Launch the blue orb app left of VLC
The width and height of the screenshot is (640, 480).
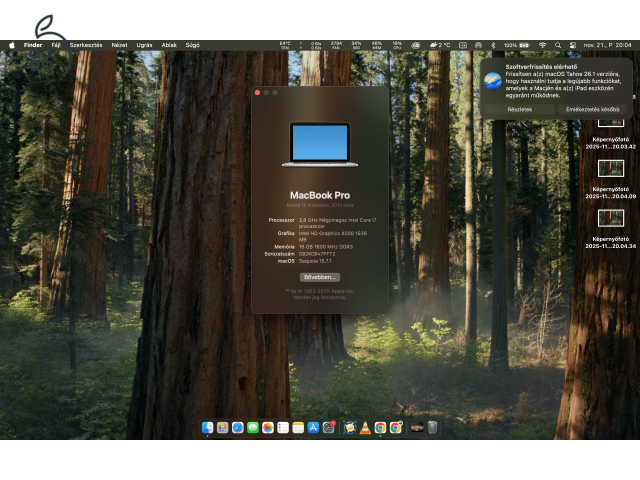click(x=350, y=427)
